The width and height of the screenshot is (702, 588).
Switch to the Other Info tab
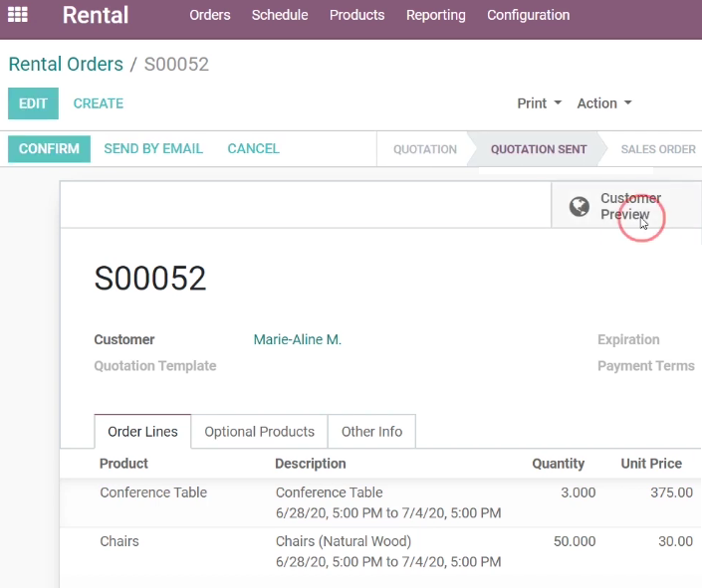click(371, 432)
